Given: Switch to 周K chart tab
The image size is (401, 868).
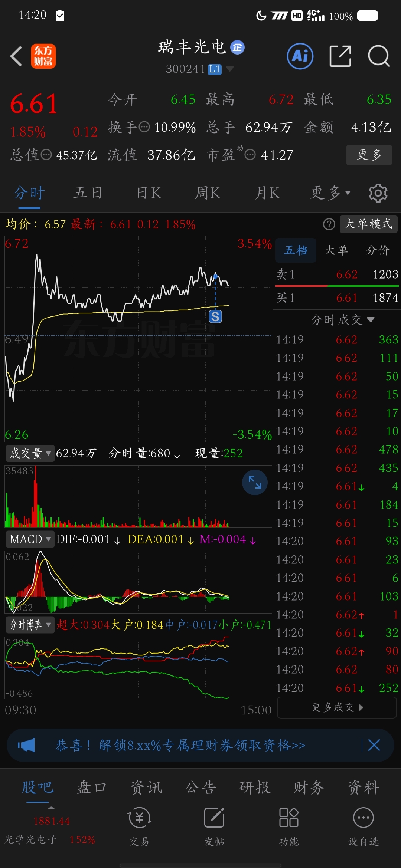Looking at the screenshot, I should click(x=208, y=193).
